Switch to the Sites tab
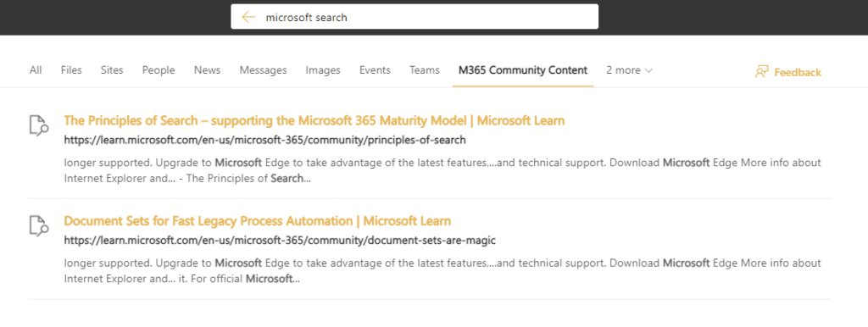Screen dimensions: 868x327 pyautogui.click(x=112, y=70)
